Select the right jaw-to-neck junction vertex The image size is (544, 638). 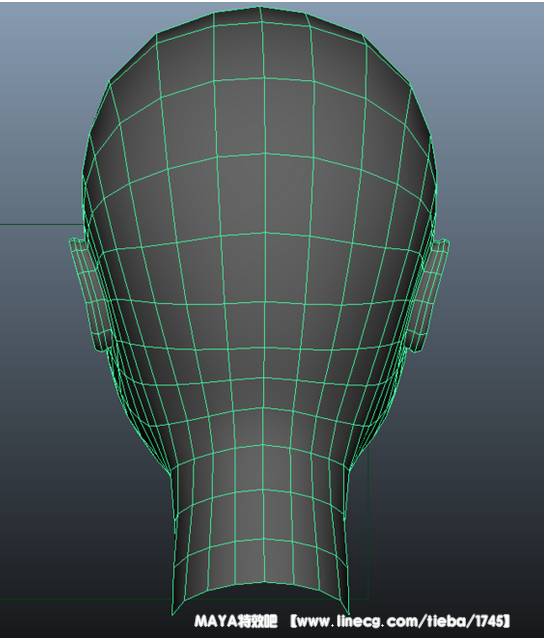pyautogui.click(x=349, y=471)
